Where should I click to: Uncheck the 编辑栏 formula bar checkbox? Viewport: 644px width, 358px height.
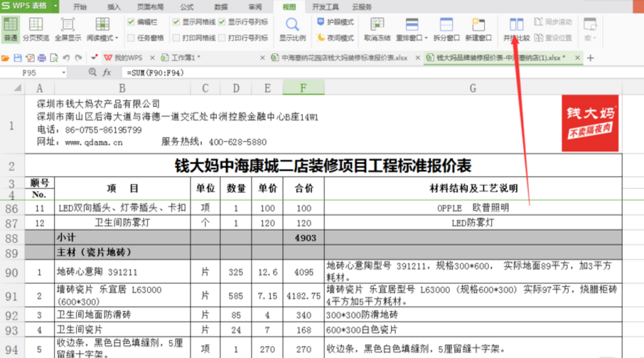coord(132,22)
